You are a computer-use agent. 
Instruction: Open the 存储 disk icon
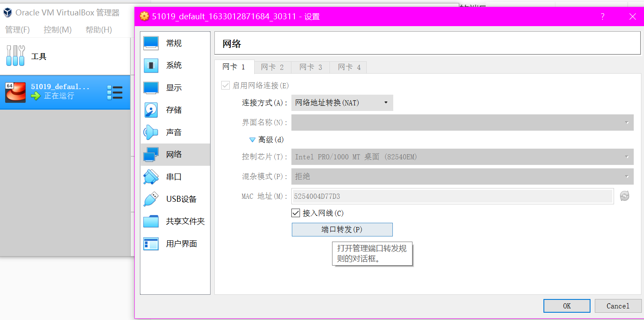click(151, 110)
